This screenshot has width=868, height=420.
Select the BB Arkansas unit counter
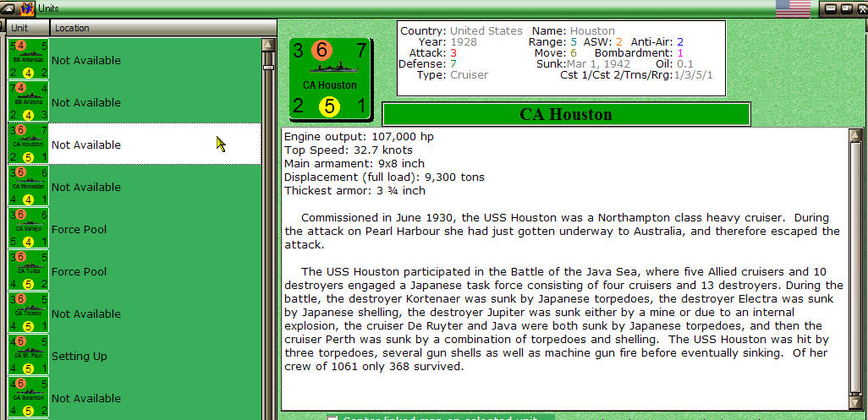click(x=29, y=59)
